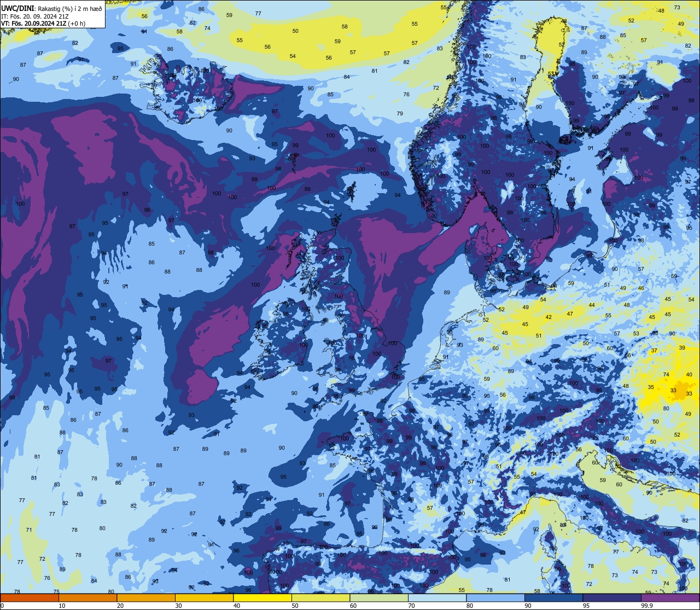Click the humidity value "44" on the map
The image size is (700, 610).
tap(592, 305)
